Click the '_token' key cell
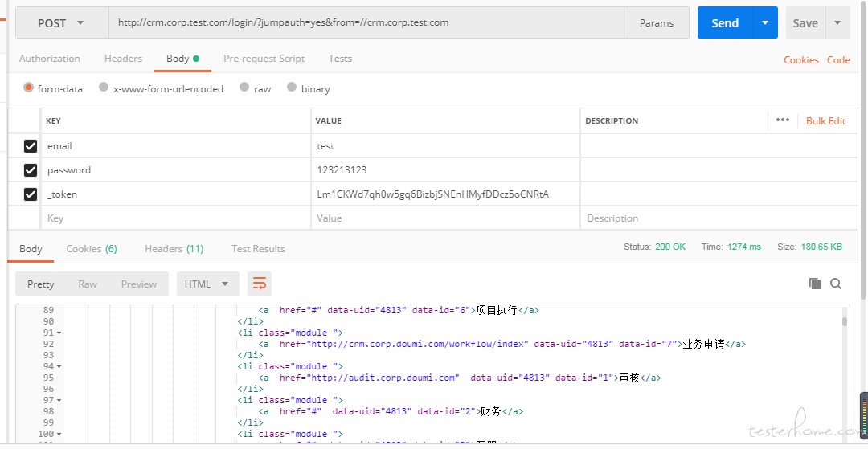868x449 pixels. pos(176,194)
